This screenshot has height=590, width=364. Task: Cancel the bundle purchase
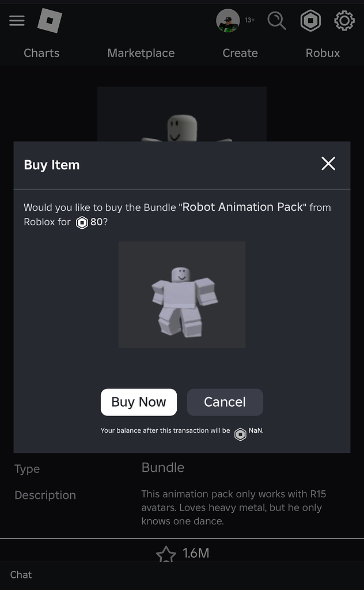click(225, 402)
